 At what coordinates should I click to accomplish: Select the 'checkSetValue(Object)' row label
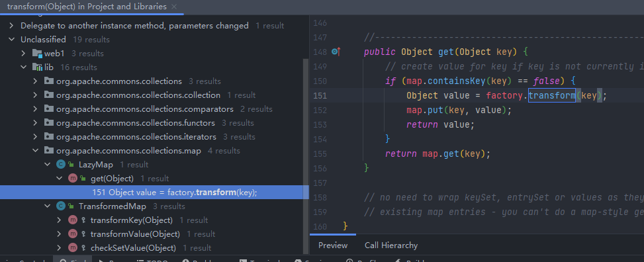133,248
